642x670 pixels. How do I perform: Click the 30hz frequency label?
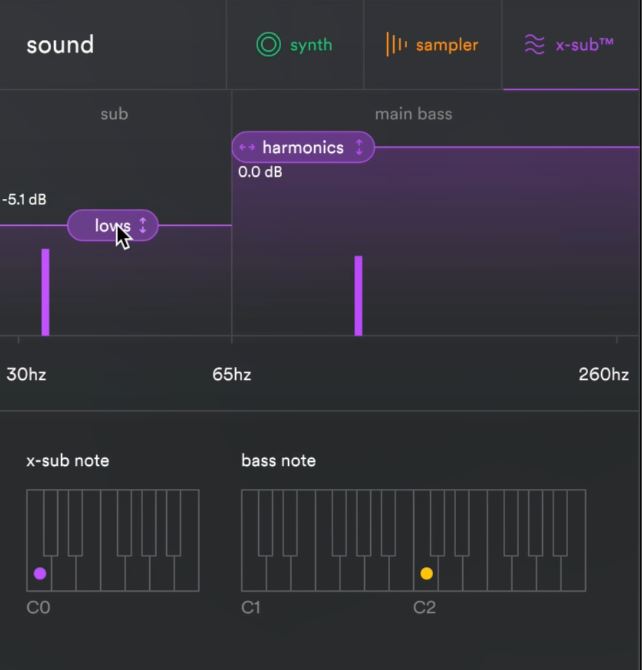(26, 374)
